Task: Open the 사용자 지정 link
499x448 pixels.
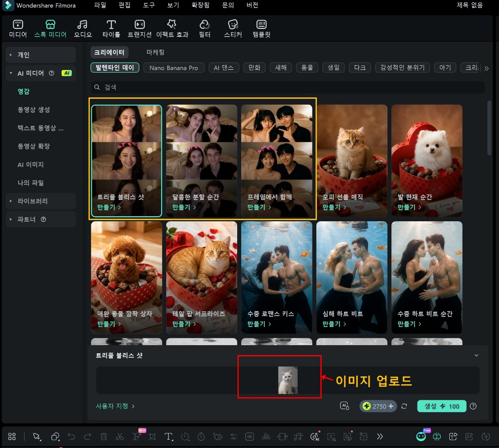Action: (x=115, y=406)
